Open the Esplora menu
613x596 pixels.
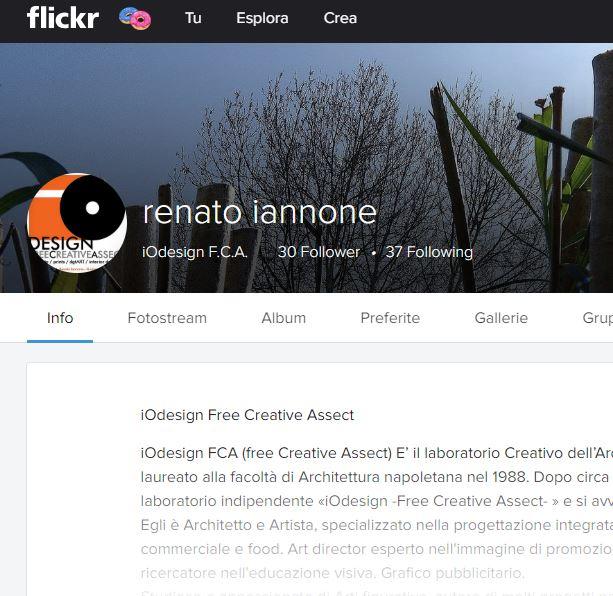point(262,18)
